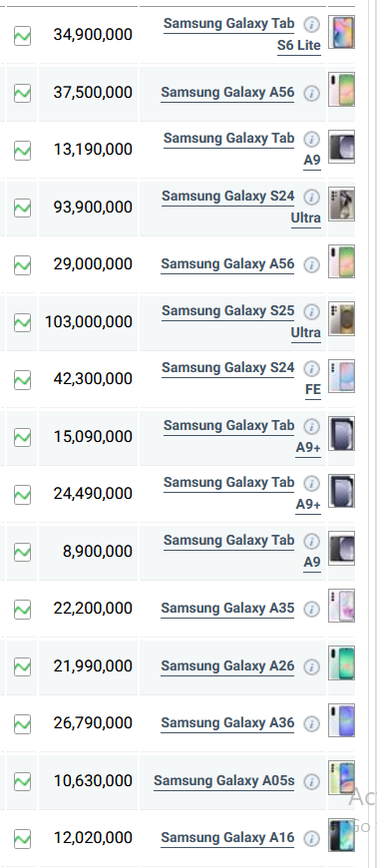The height and width of the screenshot is (868, 377).
Task: Click chart icon beside 12,020,000 price
Action: pyautogui.click(x=22, y=839)
